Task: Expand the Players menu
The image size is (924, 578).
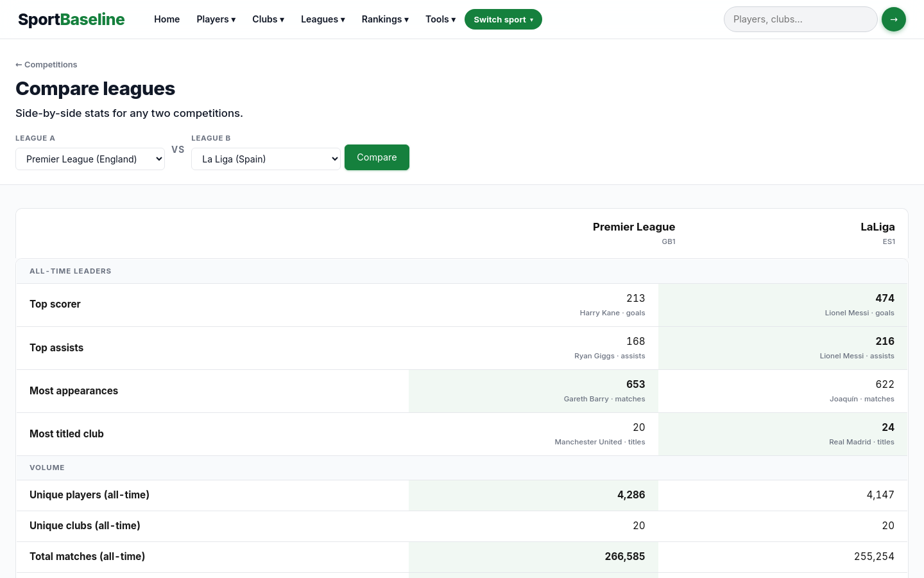Action: point(216,19)
